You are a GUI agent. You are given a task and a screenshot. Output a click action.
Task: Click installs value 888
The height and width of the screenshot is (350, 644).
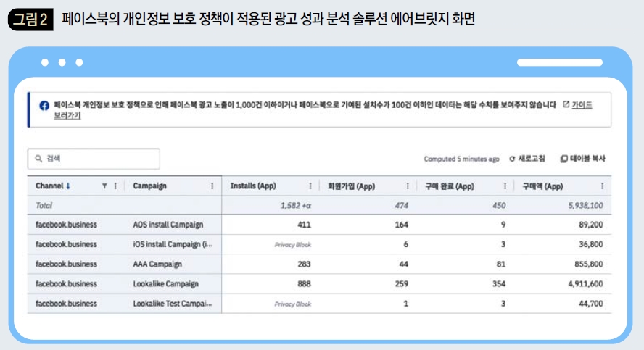pyautogui.click(x=305, y=284)
